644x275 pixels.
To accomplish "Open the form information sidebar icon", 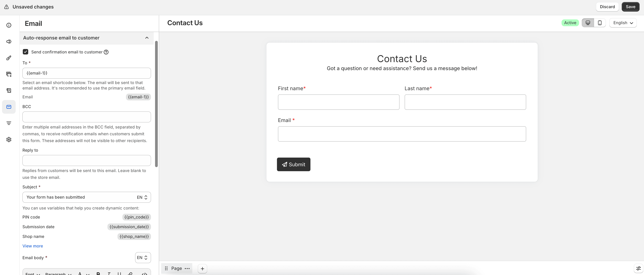I will tap(9, 25).
